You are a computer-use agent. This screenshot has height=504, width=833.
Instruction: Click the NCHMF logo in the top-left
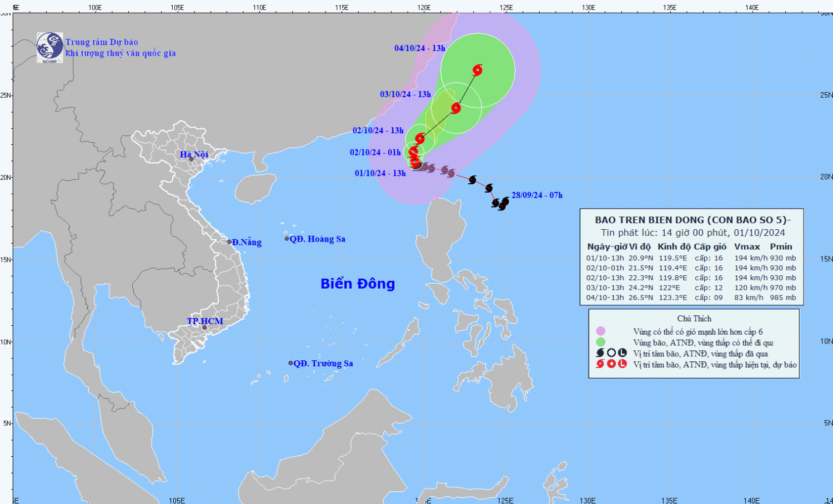50,47
